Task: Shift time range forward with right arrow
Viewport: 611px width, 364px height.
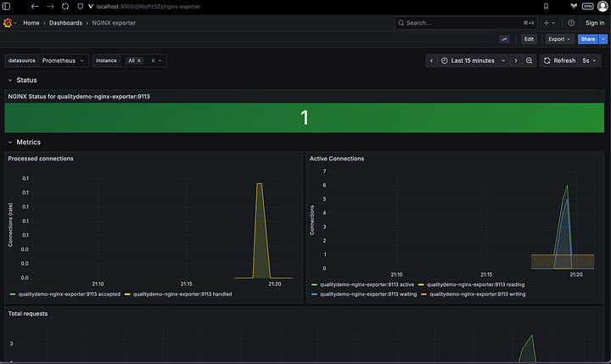Action: click(516, 60)
